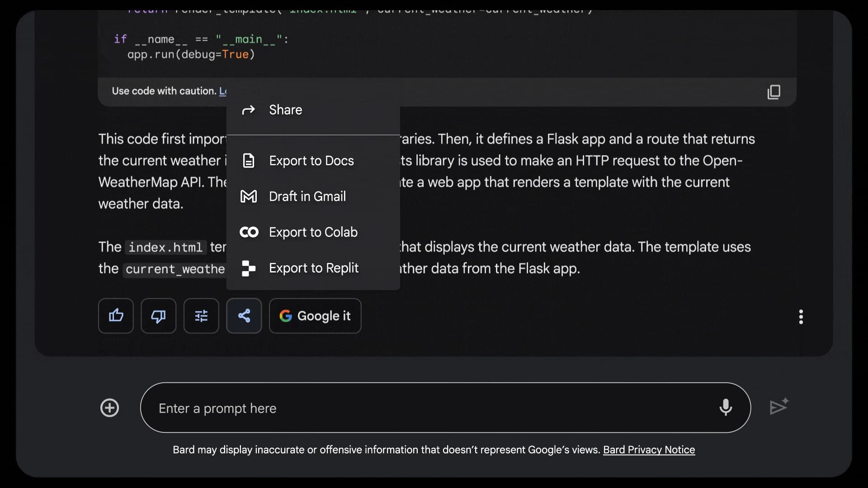This screenshot has height=488, width=868.
Task: Choose Export to Colab option
Action: [x=313, y=232]
